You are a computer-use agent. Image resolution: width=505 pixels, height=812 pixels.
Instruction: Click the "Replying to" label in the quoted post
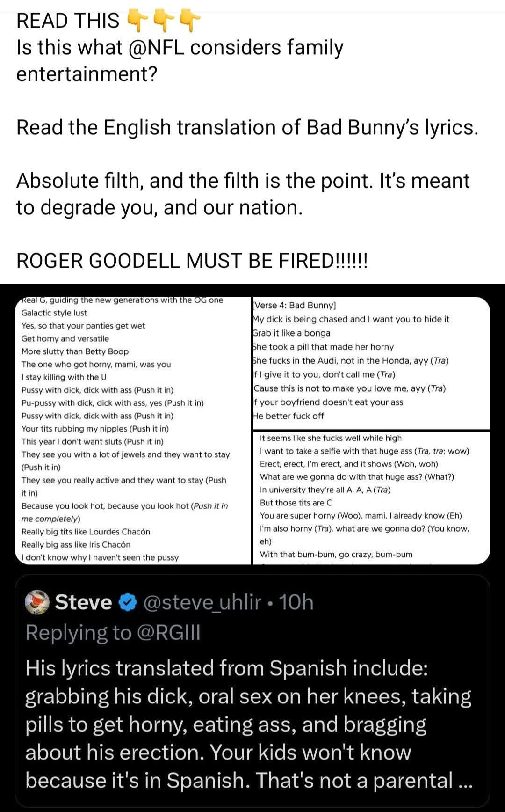pos(79,632)
